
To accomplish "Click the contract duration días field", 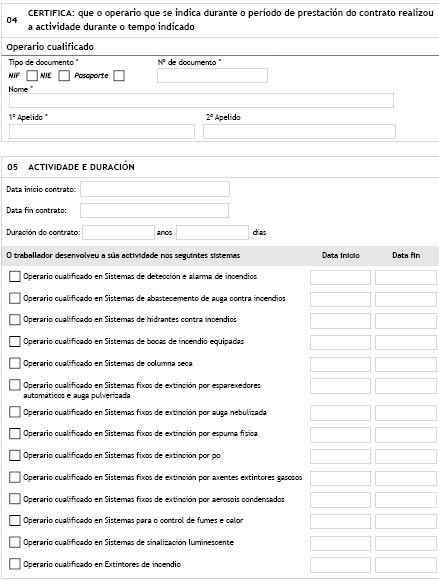I will (212, 233).
